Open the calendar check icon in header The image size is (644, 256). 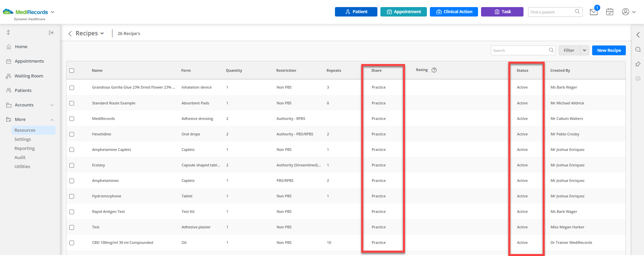click(610, 12)
